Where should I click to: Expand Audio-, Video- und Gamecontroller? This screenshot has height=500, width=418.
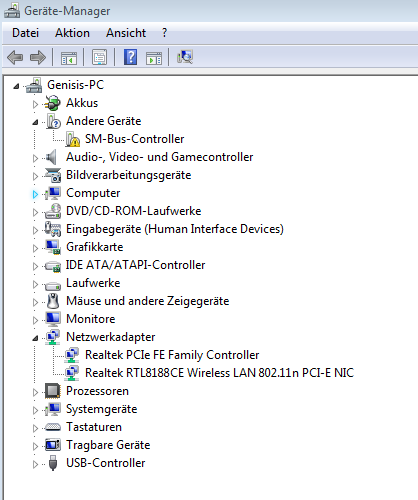point(35,158)
